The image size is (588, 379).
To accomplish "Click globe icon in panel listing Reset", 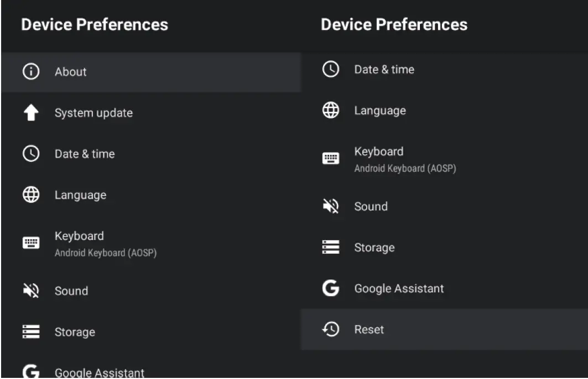I will coord(330,111).
